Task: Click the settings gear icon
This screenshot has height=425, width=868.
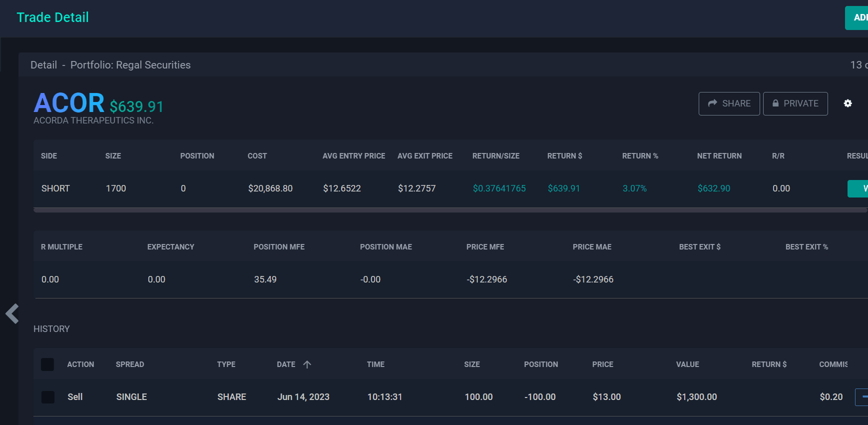Action: (x=848, y=103)
